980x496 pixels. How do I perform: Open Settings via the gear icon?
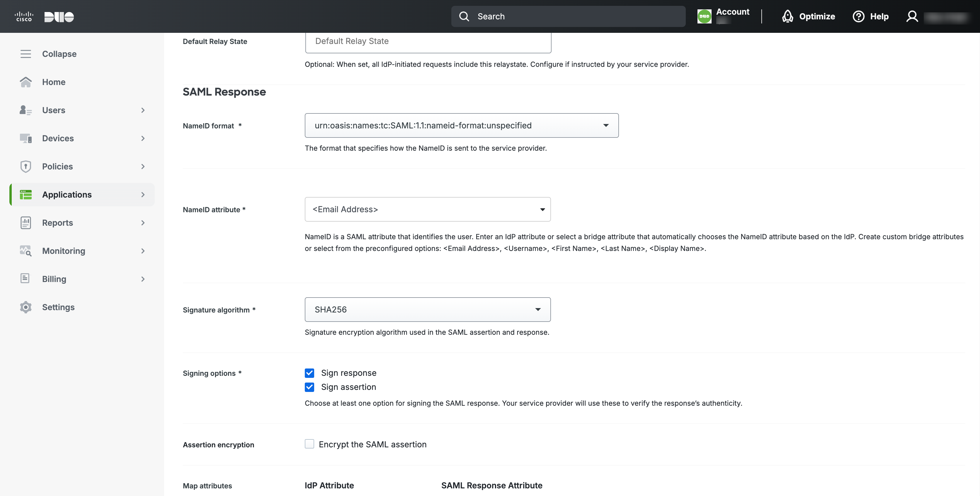(x=25, y=307)
